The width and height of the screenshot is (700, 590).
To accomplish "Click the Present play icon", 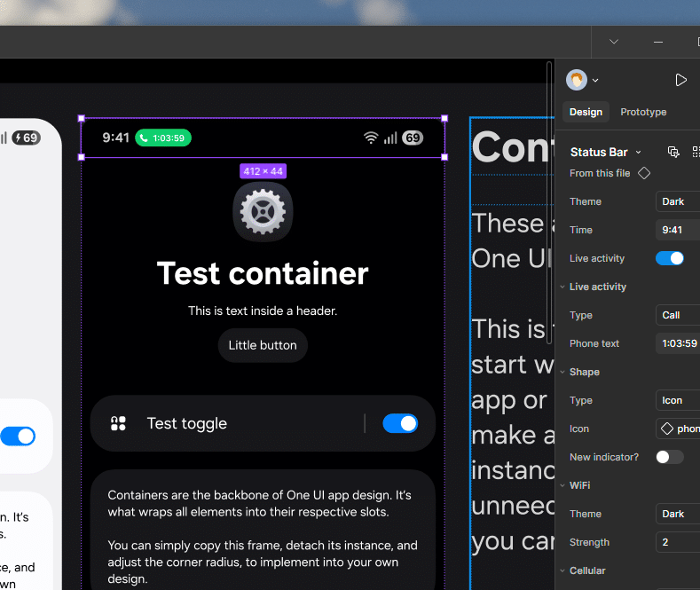I will tap(680, 80).
